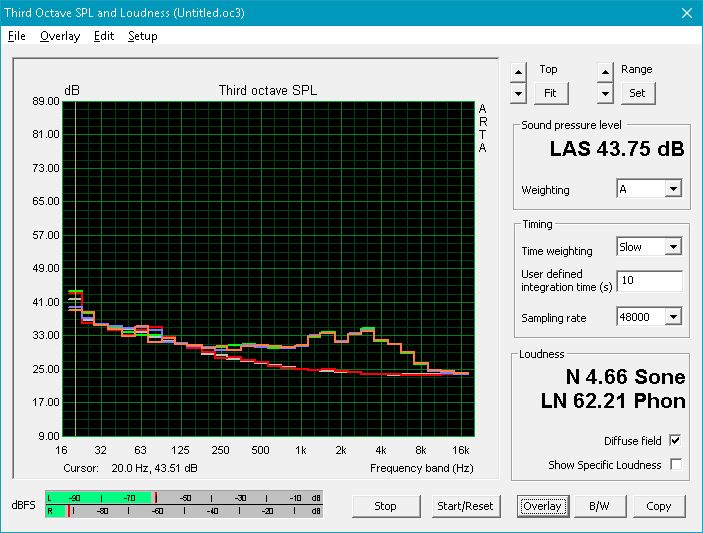Copy the graph with Copy button
This screenshot has height=533, width=703.
click(659, 506)
